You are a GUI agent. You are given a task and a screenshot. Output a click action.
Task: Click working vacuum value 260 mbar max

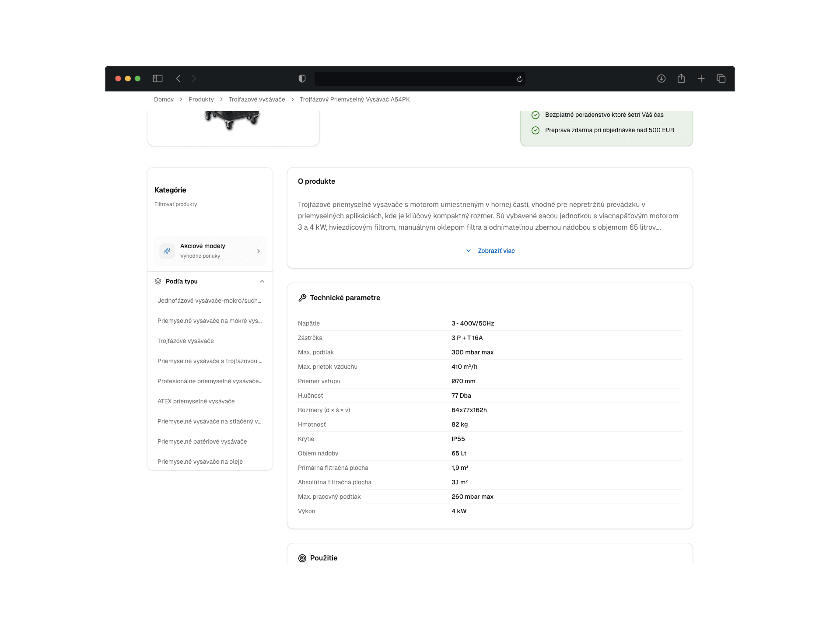pos(472,497)
